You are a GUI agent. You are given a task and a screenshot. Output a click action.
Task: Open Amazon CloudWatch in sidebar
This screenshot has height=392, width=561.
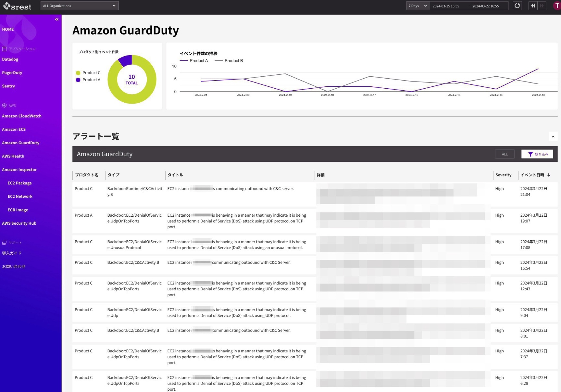click(22, 116)
